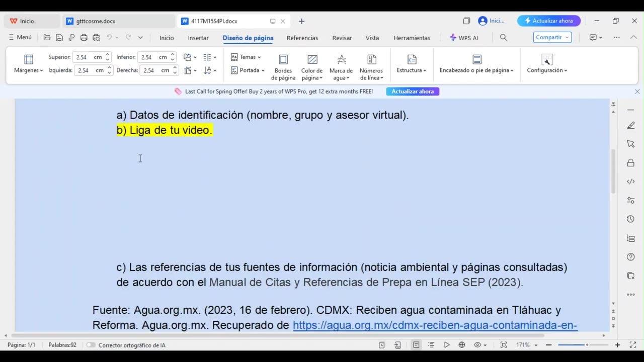Viewport: 644px width, 362px height.
Task: Open the Herramientas tab
Action: point(412,38)
